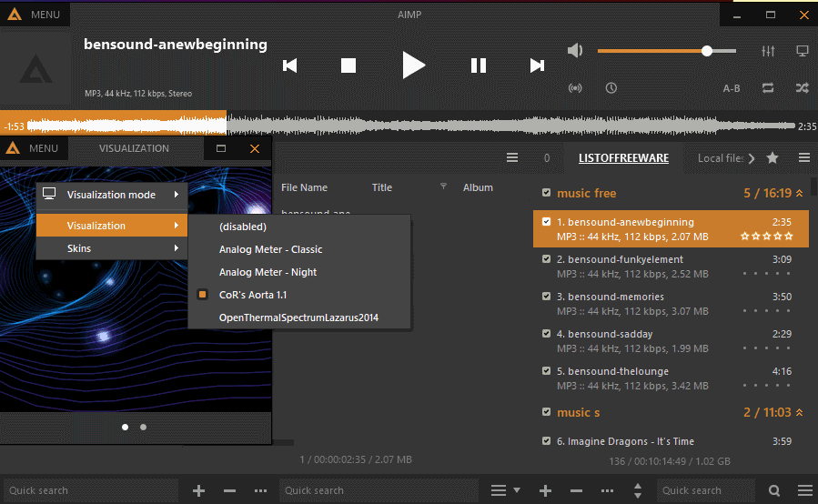Image resolution: width=818 pixels, height=504 pixels.
Task: Open the Skins submenu
Action: [112, 248]
